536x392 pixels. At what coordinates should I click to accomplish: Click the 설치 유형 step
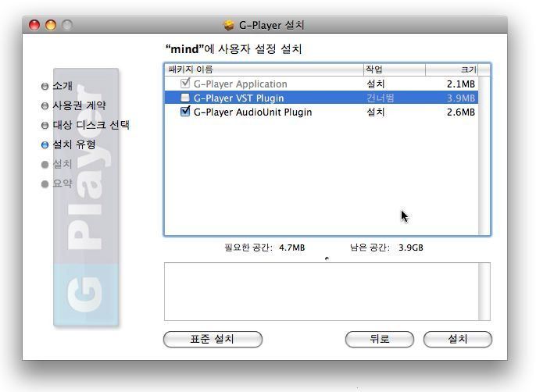pyautogui.click(x=73, y=144)
